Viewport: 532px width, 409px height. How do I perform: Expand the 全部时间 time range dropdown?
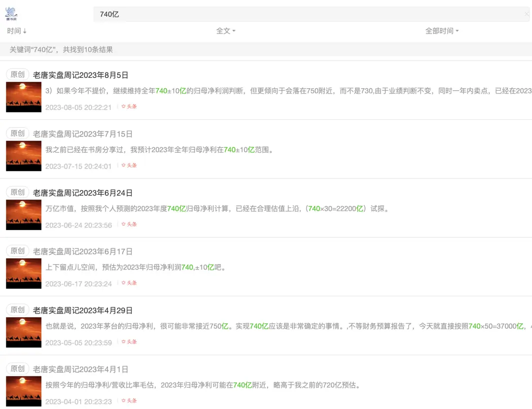tap(442, 31)
